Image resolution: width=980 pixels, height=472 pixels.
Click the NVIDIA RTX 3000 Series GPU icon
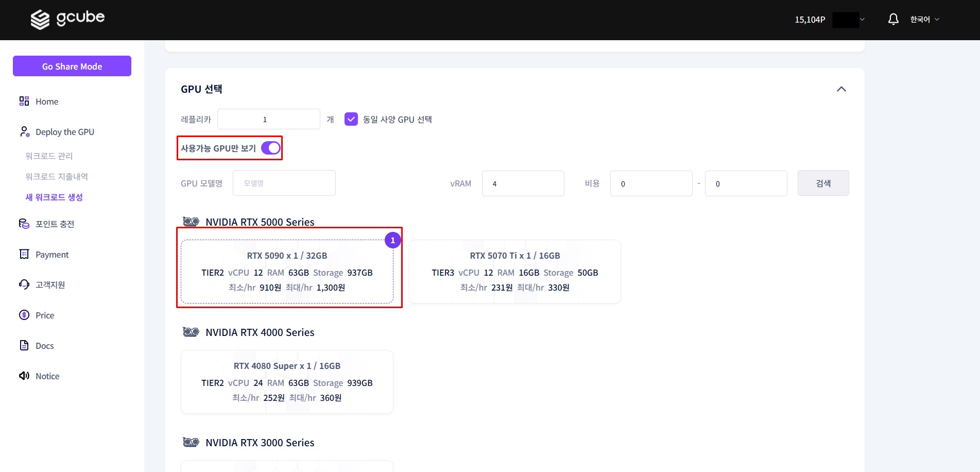coord(191,443)
